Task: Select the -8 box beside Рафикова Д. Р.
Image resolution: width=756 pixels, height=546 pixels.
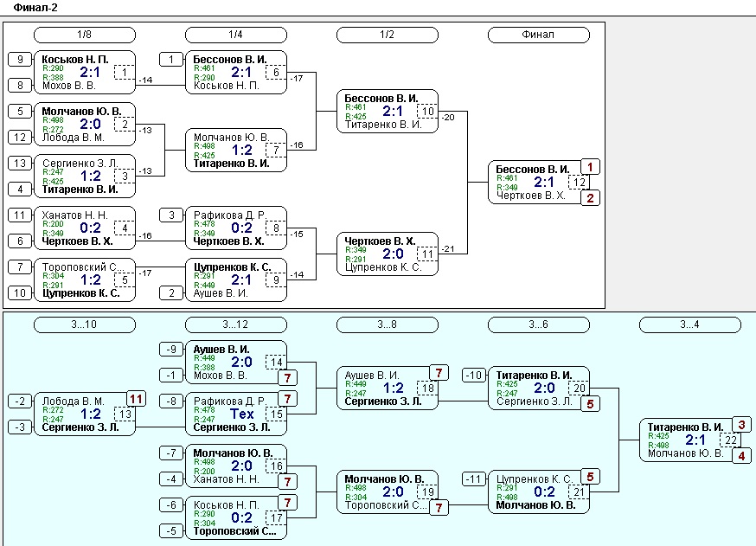Action: 171,401
